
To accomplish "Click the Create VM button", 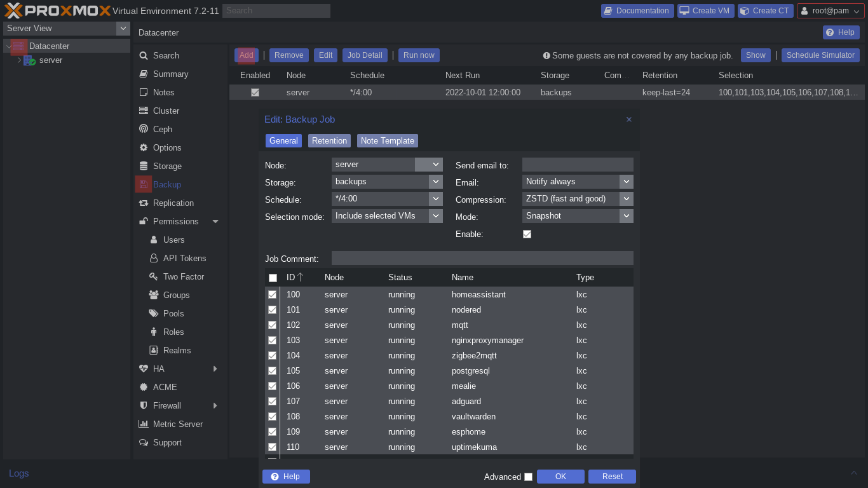I will click(x=706, y=11).
